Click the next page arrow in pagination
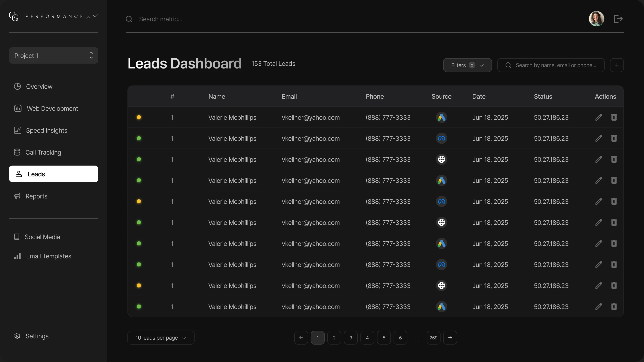Screen dimensions: 644x362 (450, 338)
